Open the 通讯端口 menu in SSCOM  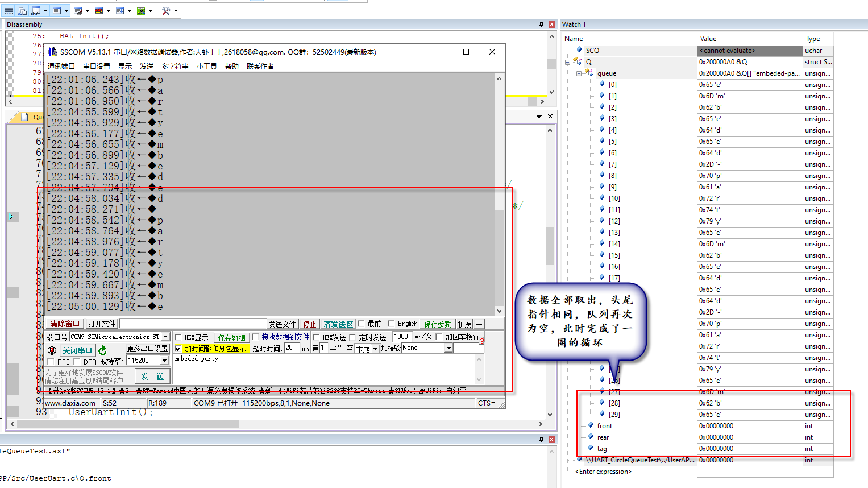[61, 66]
